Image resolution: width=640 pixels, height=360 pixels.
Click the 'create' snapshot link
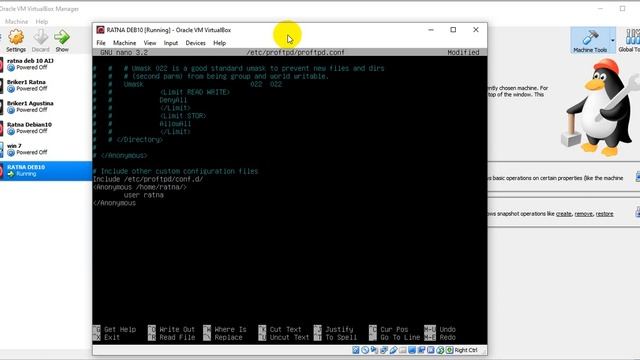pyautogui.click(x=564, y=214)
